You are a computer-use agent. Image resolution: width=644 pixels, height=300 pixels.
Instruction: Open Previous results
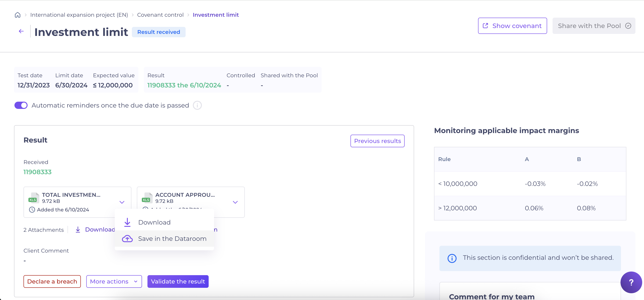[x=377, y=141]
